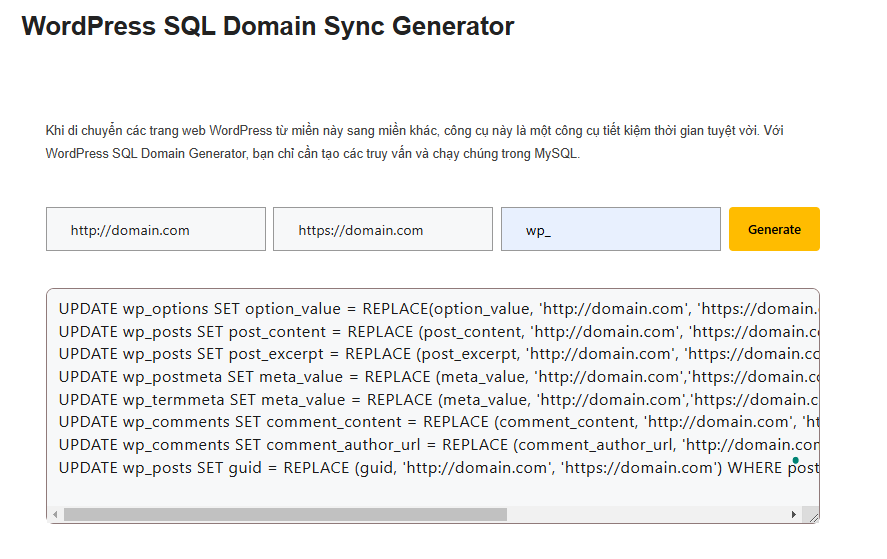Image resolution: width=887 pixels, height=559 pixels.
Task: Focus the https://domain.com new domain field
Action: pyautogui.click(x=383, y=229)
